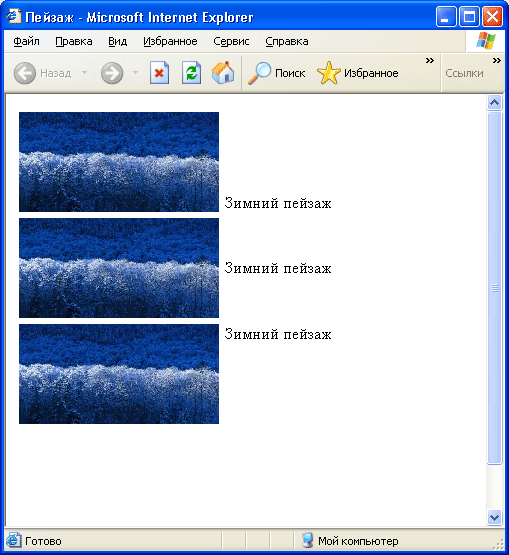Open Favorites (Избранное) star icon
Image resolution: width=509 pixels, height=555 pixels.
point(328,73)
